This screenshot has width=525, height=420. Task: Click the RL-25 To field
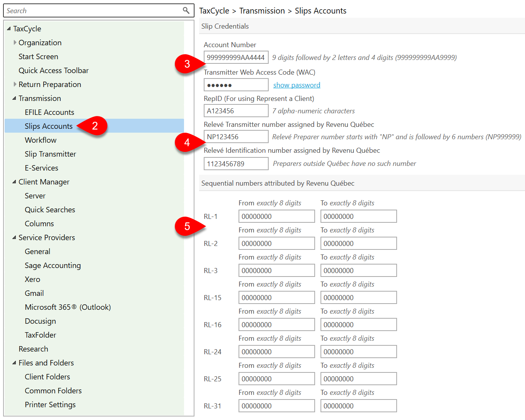click(x=359, y=379)
